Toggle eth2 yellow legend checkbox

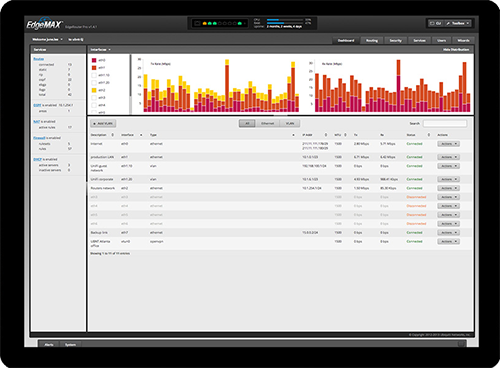tap(94, 90)
